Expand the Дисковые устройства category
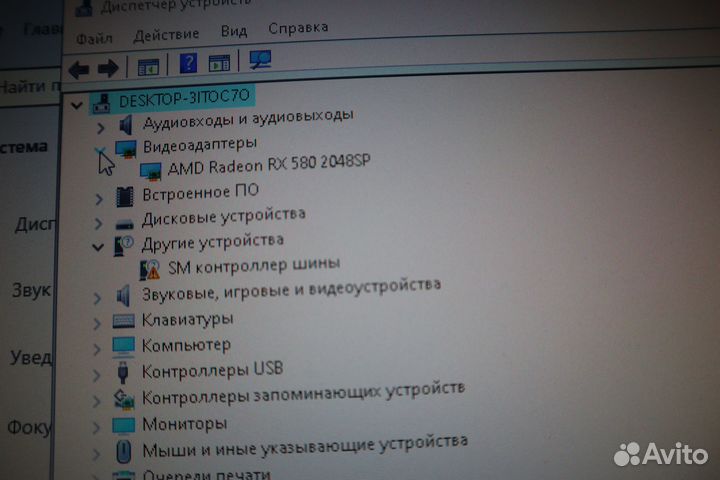This screenshot has width=720, height=480. [98, 224]
